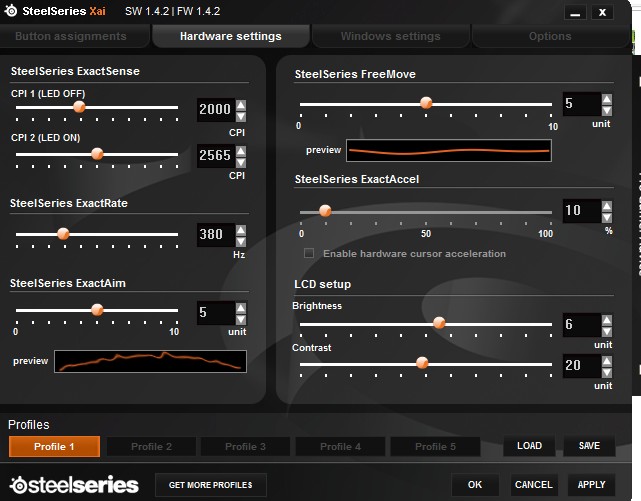The width and height of the screenshot is (641, 501).
Task: Click the ExactRate field showing 380
Action: point(216,235)
